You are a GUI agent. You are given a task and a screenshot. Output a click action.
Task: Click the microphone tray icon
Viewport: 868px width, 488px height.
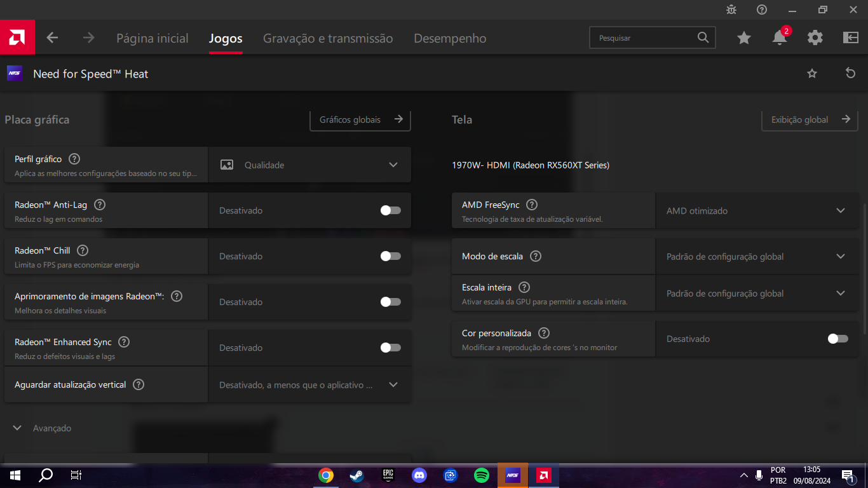click(x=759, y=475)
